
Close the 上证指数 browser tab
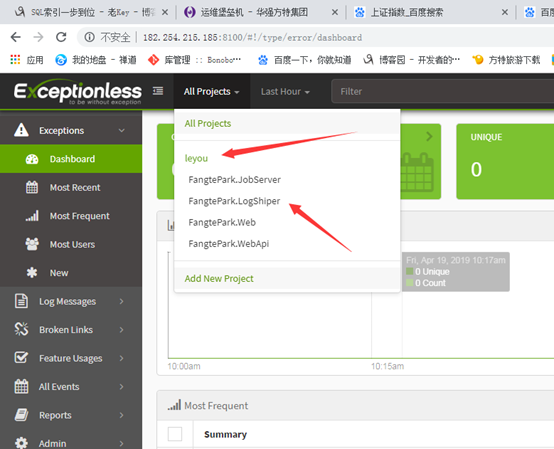coord(505,12)
